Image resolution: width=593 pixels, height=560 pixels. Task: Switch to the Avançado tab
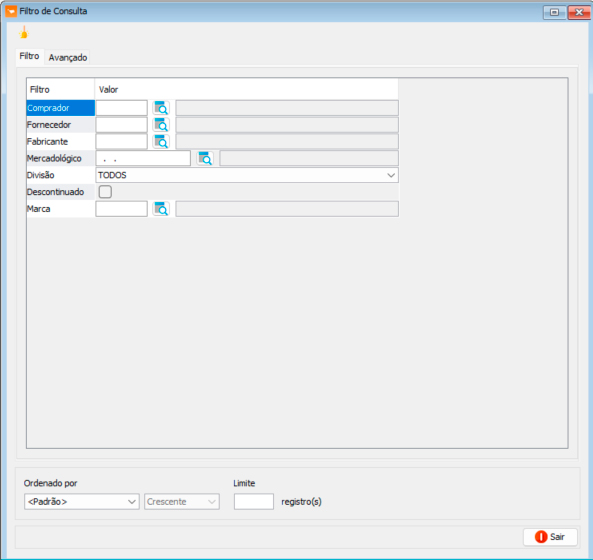[x=68, y=57]
